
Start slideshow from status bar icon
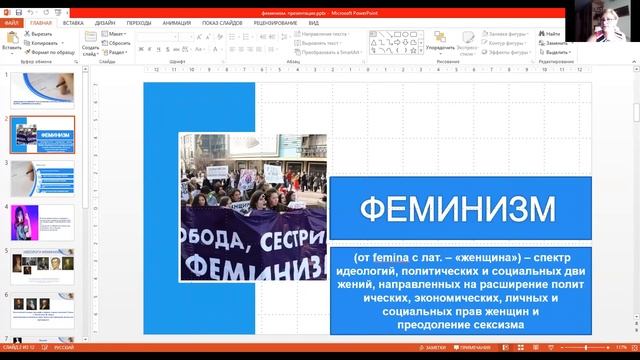(551, 348)
